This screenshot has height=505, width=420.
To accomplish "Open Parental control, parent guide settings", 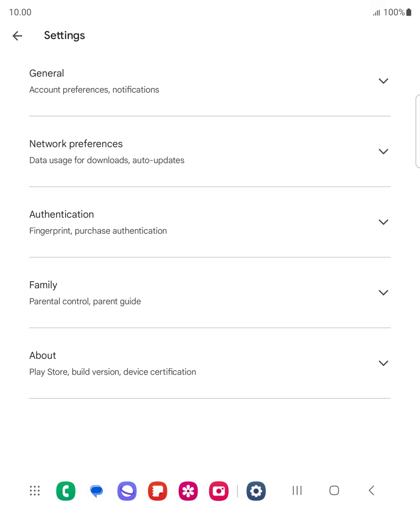I will [x=85, y=301].
